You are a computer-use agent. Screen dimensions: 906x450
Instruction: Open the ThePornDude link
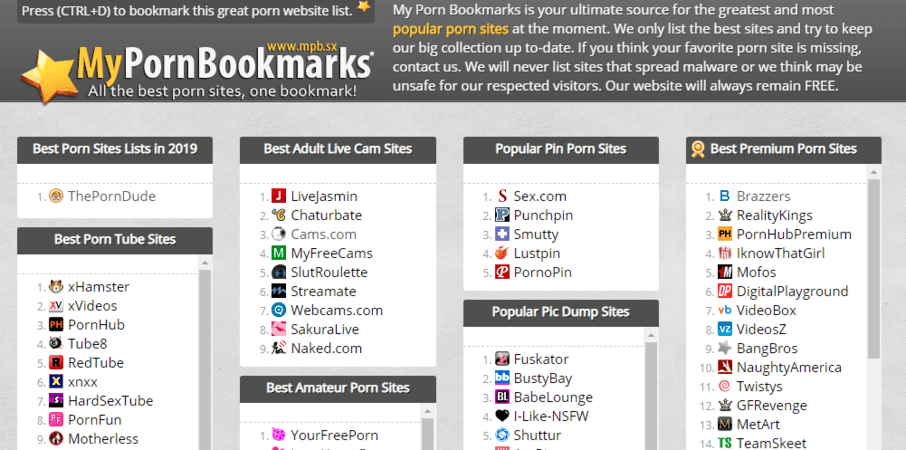111,196
